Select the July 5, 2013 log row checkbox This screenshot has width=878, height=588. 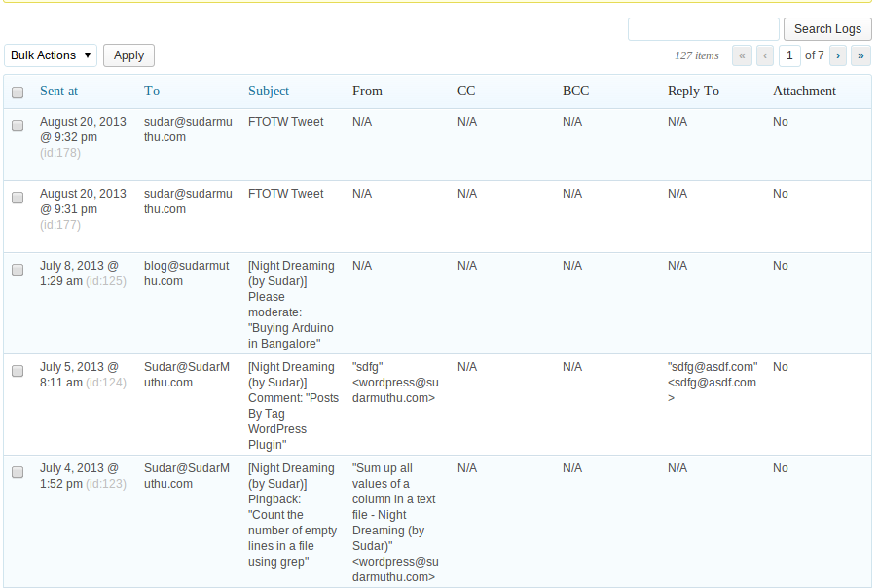[18, 371]
